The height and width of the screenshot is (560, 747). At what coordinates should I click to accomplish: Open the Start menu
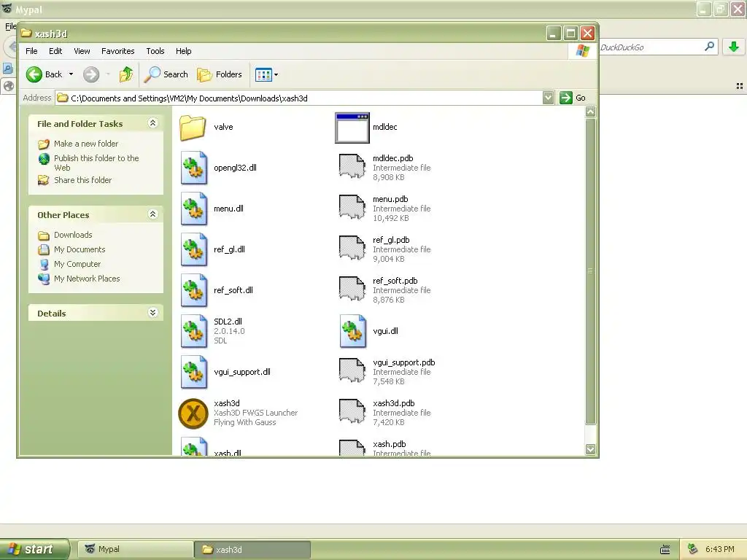34,549
